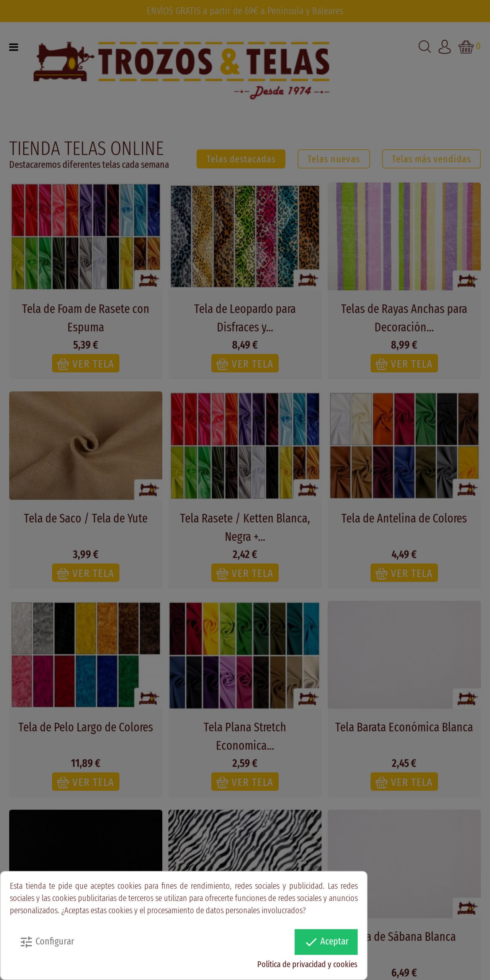
Task: Click VER TELA under Tela de Antelina
Action: [x=404, y=573]
